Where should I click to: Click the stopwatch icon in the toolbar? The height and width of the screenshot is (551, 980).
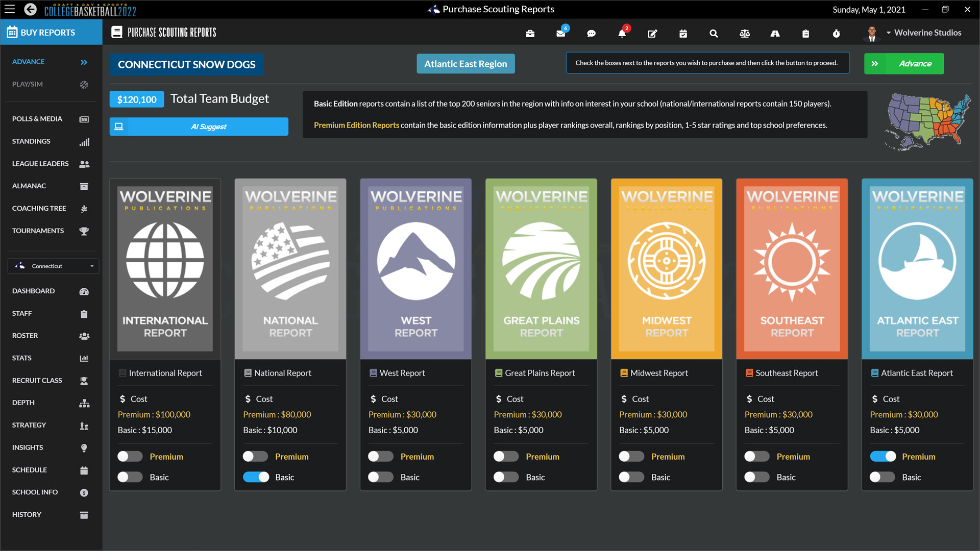pos(836,33)
